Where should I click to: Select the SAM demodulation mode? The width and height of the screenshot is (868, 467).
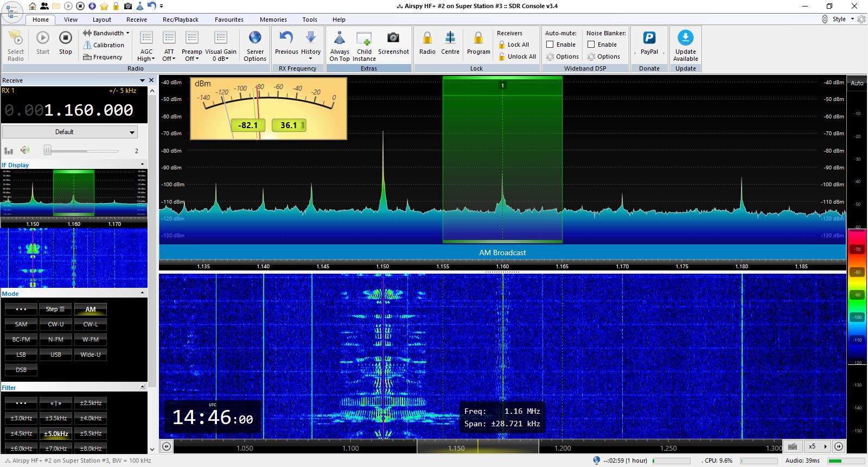tap(21, 324)
